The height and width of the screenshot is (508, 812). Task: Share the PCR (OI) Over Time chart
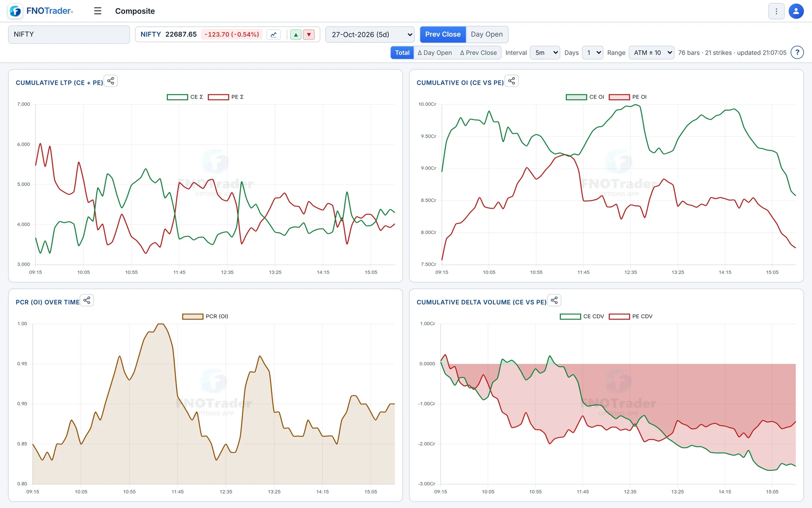(87, 301)
